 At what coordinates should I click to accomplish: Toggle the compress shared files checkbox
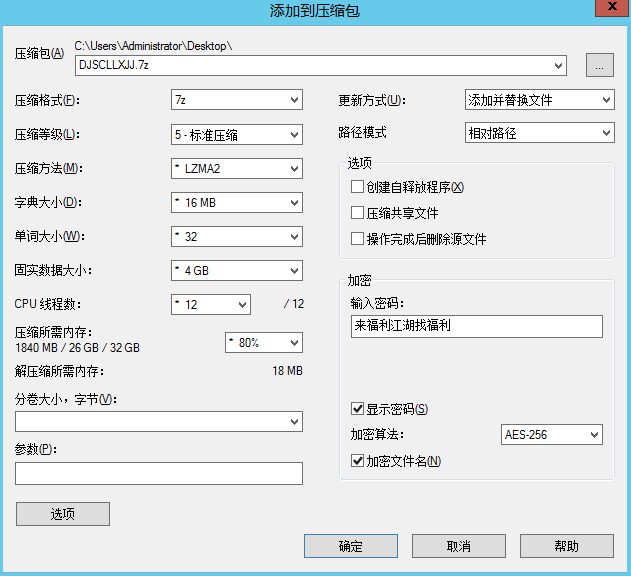[357, 213]
